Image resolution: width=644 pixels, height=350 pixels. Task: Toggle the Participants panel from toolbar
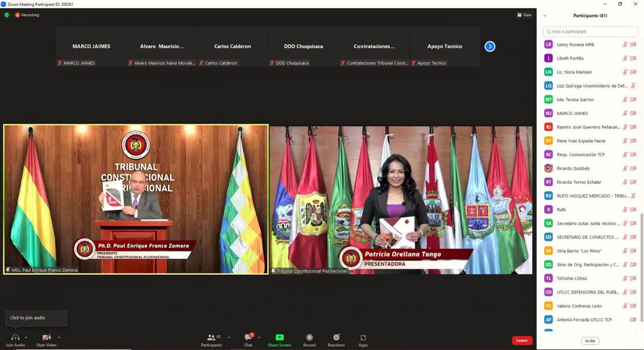pyautogui.click(x=211, y=338)
